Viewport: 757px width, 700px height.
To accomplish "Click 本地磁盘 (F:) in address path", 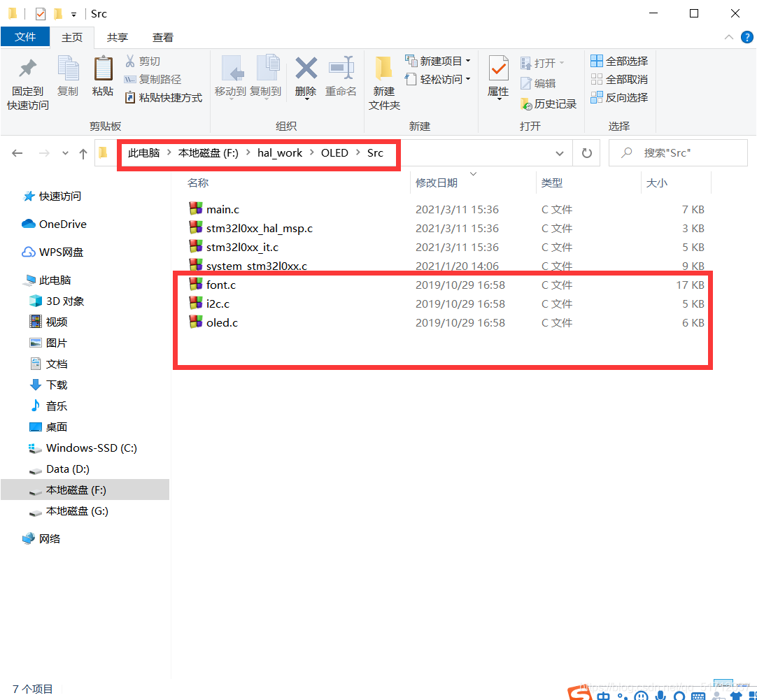I will [208, 153].
